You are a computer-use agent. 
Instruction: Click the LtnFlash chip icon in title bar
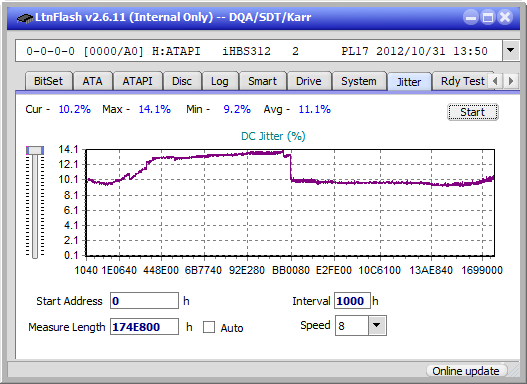click(x=25, y=17)
